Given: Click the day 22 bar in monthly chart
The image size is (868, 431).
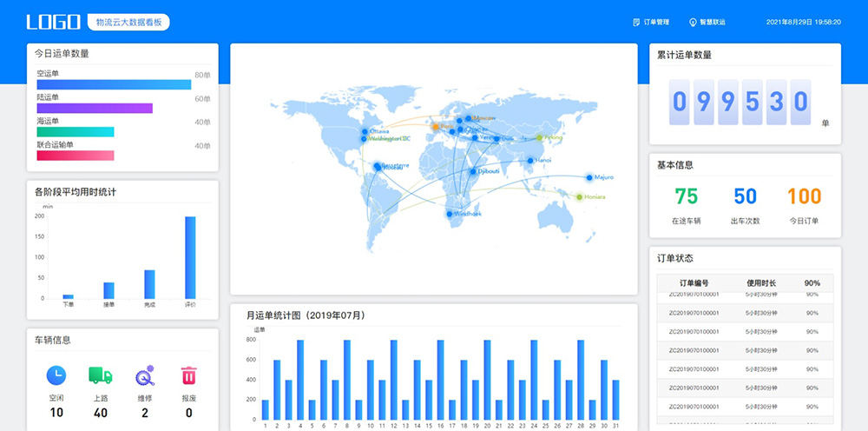Looking at the screenshot, I should [x=510, y=389].
